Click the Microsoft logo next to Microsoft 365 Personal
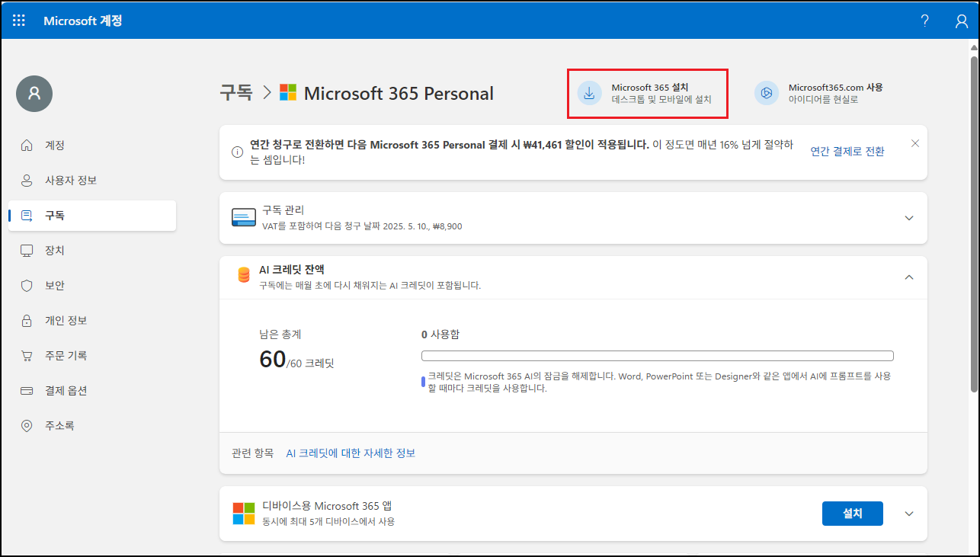Image resolution: width=980 pixels, height=557 pixels. coord(288,93)
